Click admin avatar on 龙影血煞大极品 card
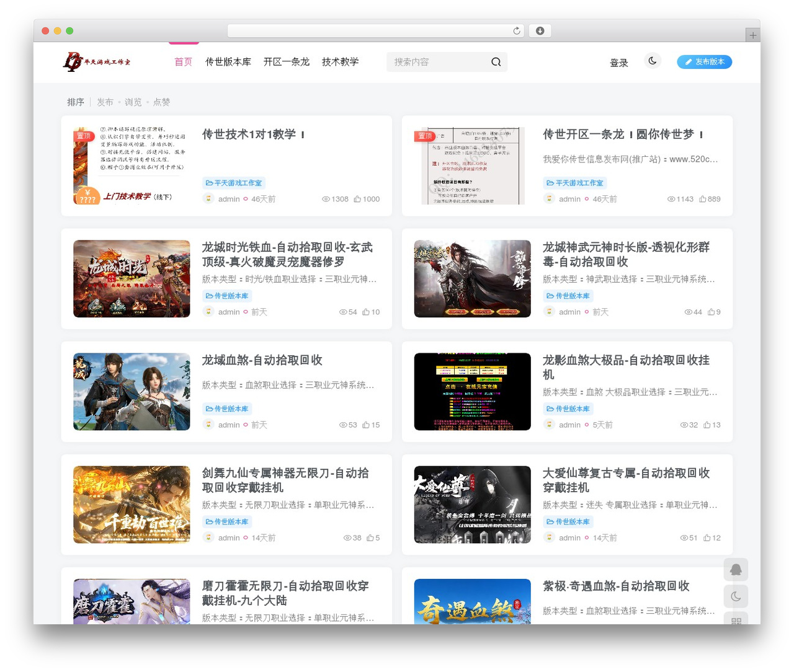The height and width of the screenshot is (672, 794). point(549,424)
